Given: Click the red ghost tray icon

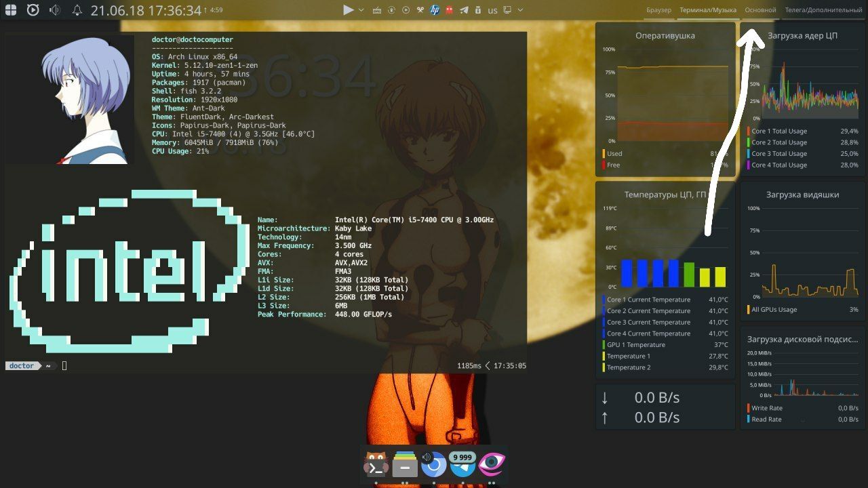Looking at the screenshot, I should (450, 10).
